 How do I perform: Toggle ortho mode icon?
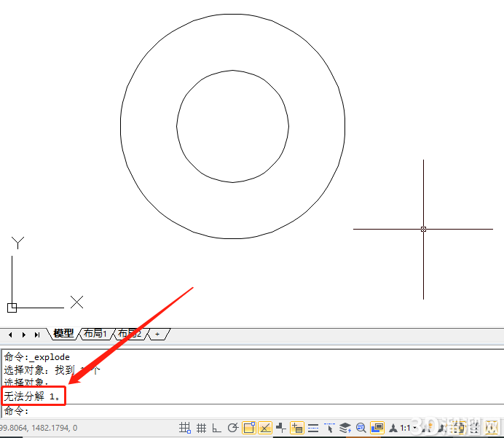(216, 428)
